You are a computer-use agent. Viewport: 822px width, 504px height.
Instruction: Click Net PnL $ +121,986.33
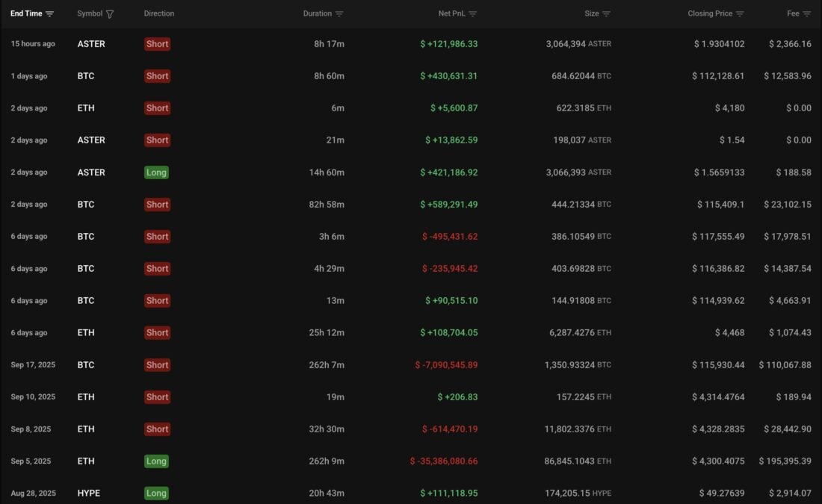point(449,44)
